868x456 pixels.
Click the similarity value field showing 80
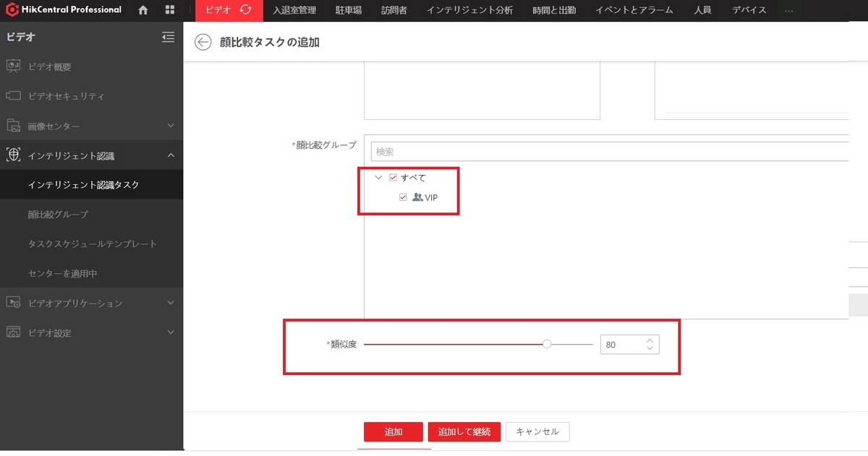[x=621, y=345]
